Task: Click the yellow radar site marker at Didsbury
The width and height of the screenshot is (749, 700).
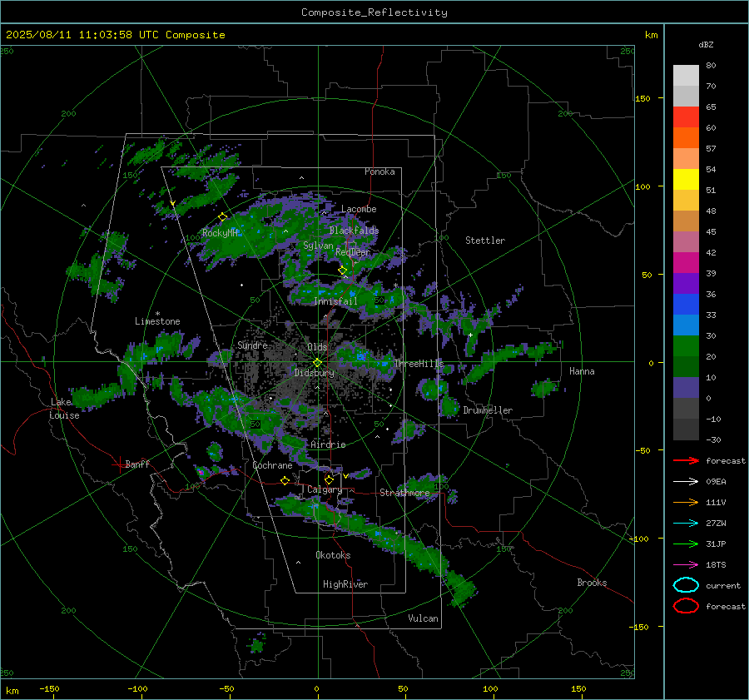Action: [317, 363]
